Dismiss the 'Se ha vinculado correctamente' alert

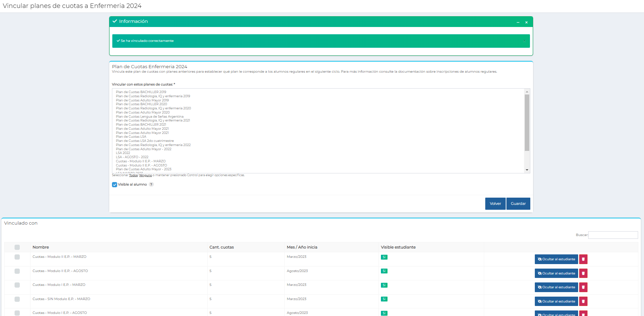[524, 41]
